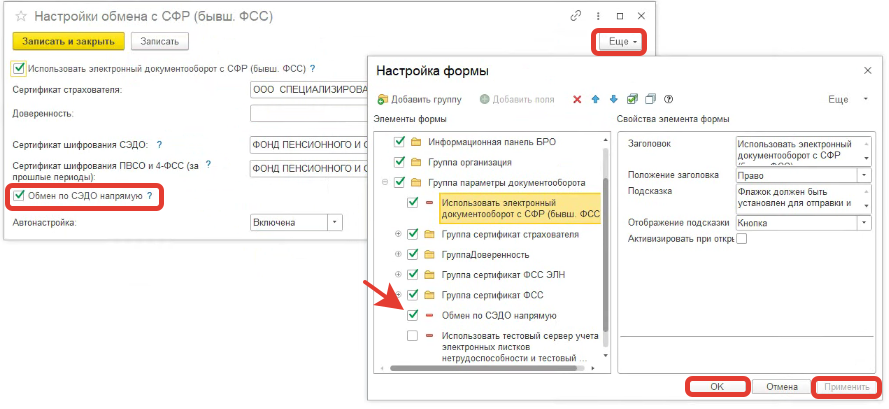This screenshot has width=889, height=409.
Task: Select Группа сертификат ФСС ЭЛН row
Action: click(x=503, y=275)
